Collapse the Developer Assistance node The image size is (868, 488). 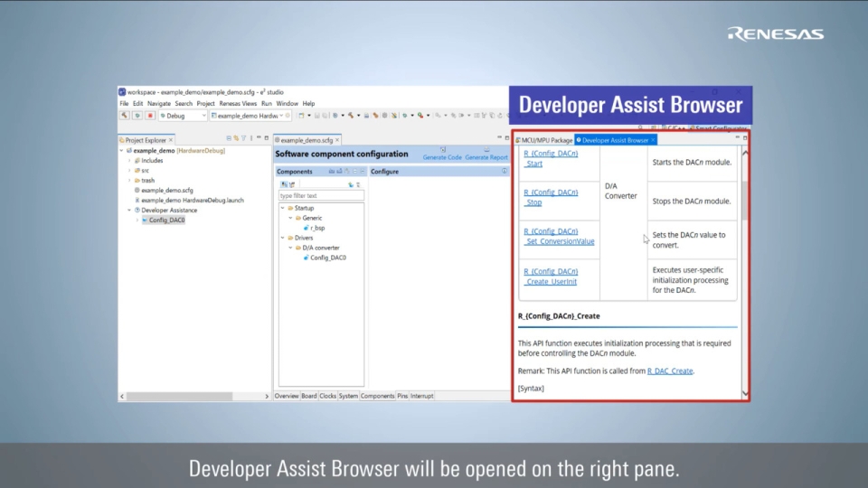click(129, 211)
